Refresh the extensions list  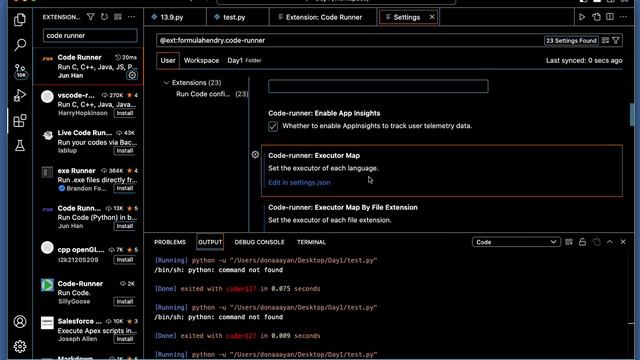tap(104, 17)
